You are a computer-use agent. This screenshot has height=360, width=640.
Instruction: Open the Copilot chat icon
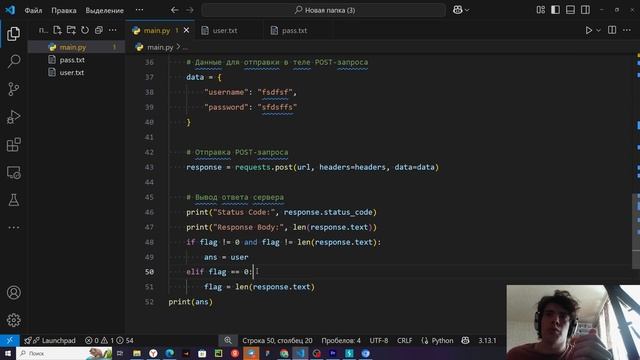[458, 10]
